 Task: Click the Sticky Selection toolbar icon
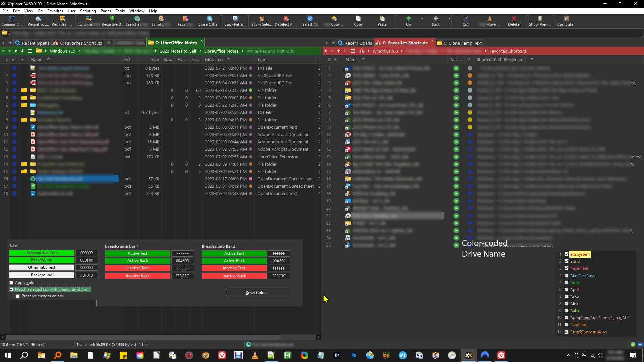pos(261,20)
